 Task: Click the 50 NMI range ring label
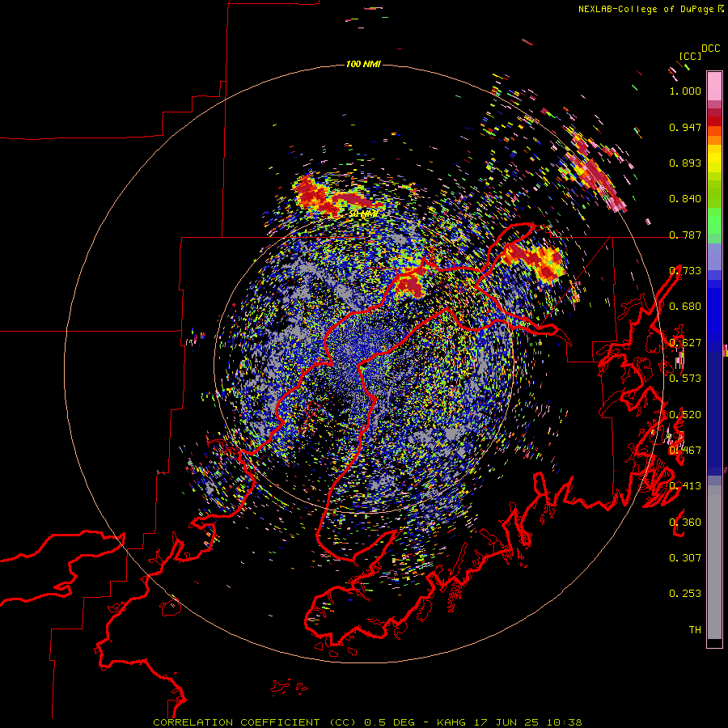363,214
